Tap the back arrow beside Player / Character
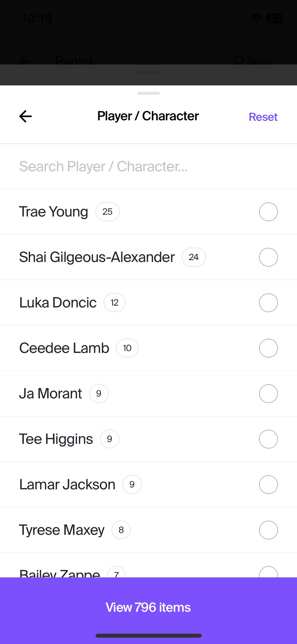297x644 pixels. pos(26,116)
